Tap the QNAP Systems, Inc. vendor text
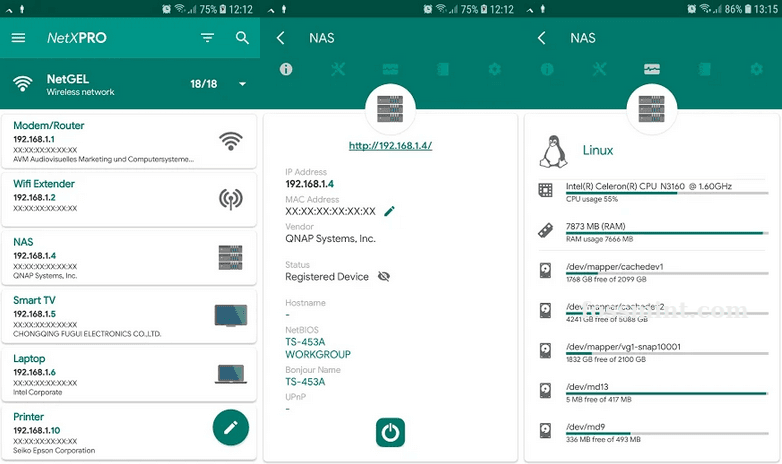Image resolution: width=782 pixels, height=464 pixels. 331,238
